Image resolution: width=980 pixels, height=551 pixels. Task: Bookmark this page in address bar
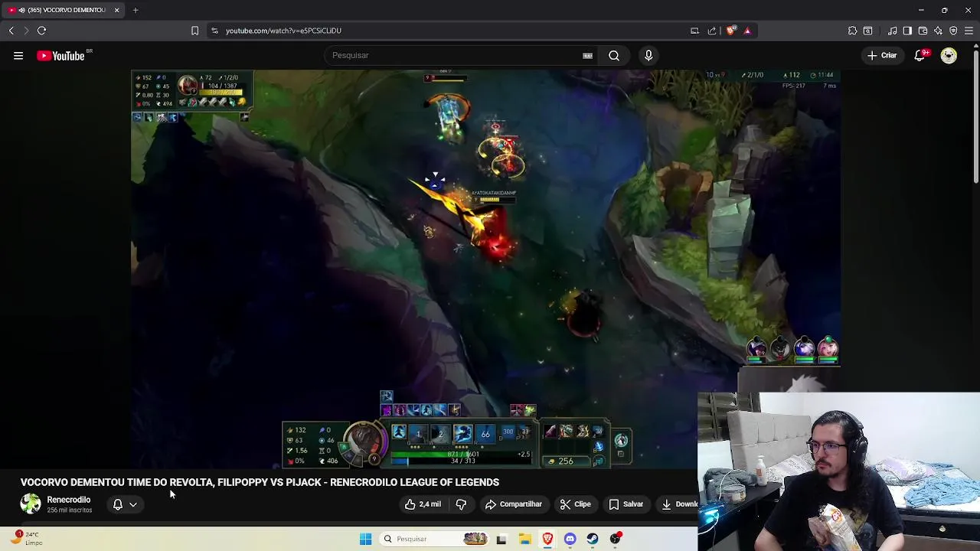pos(194,31)
